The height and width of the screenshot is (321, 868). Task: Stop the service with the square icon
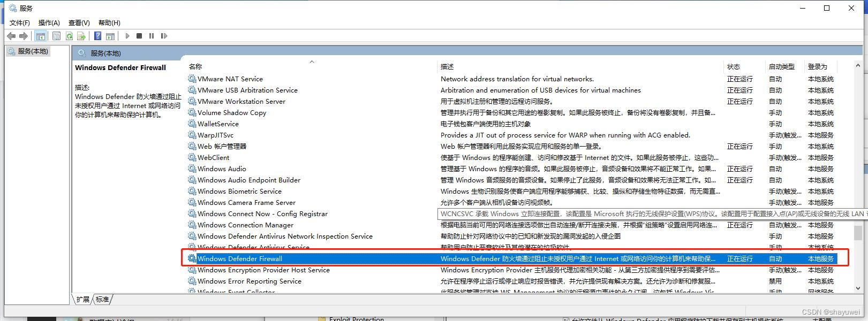coord(139,36)
